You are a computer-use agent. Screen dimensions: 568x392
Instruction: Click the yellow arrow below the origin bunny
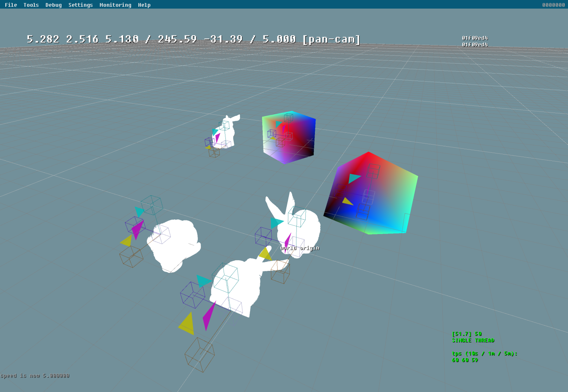point(266,254)
